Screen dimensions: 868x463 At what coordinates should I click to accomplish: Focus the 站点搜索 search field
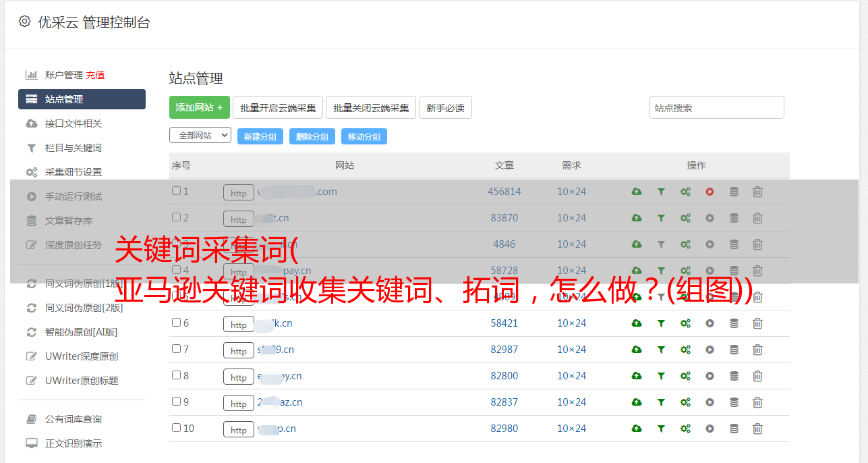[717, 107]
